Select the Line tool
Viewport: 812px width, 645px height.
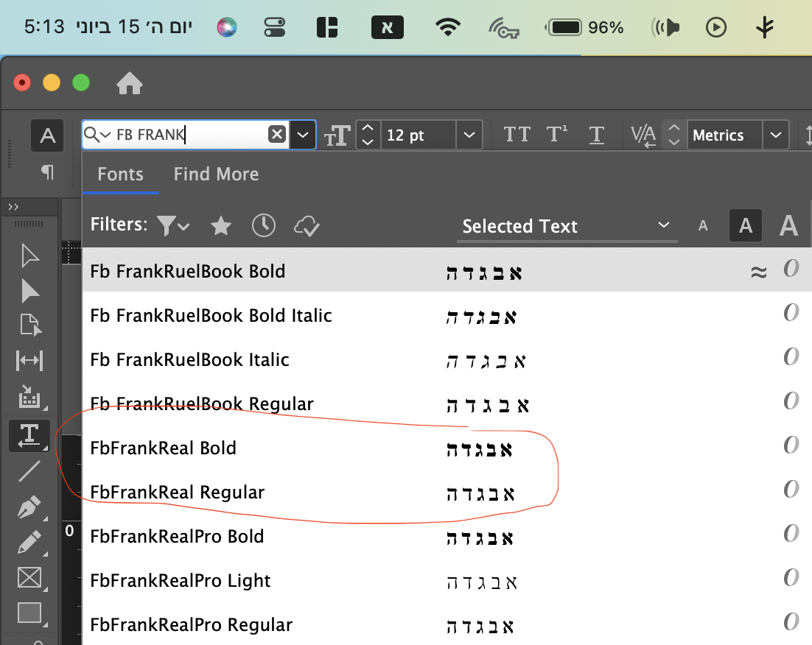click(x=29, y=471)
